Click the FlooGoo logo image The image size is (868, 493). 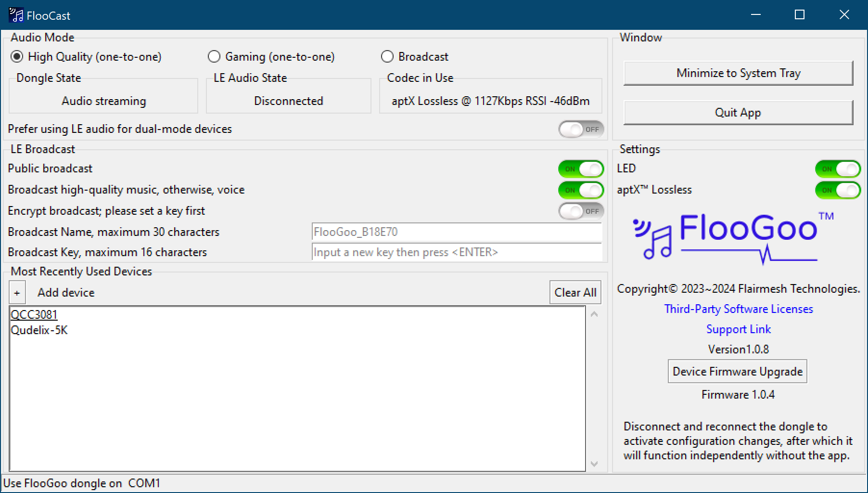coord(732,237)
